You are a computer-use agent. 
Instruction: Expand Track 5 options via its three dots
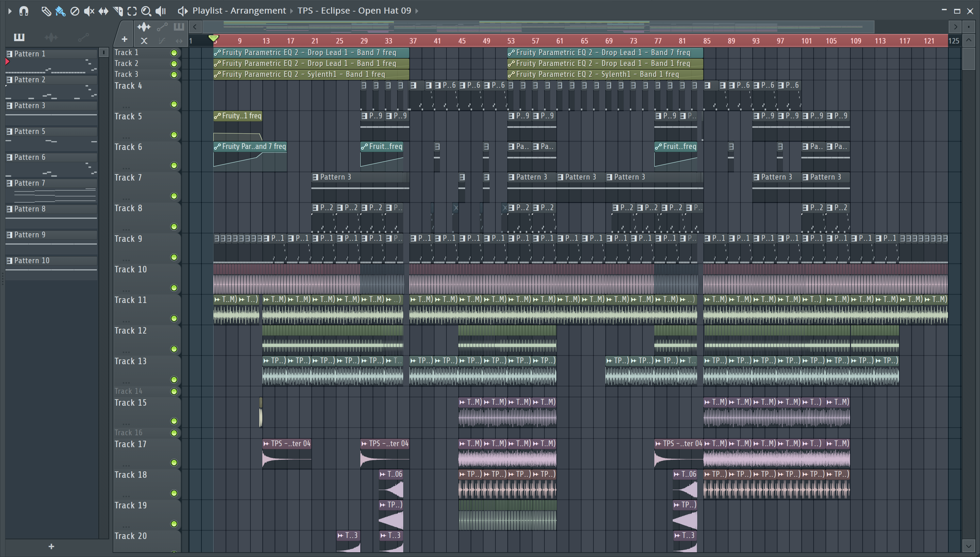coord(126,137)
